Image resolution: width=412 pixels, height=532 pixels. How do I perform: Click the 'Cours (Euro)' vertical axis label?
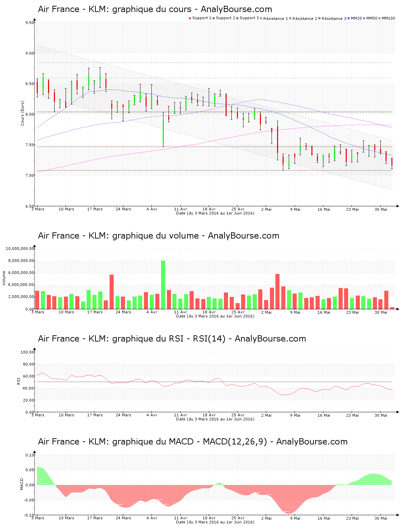pos(23,113)
